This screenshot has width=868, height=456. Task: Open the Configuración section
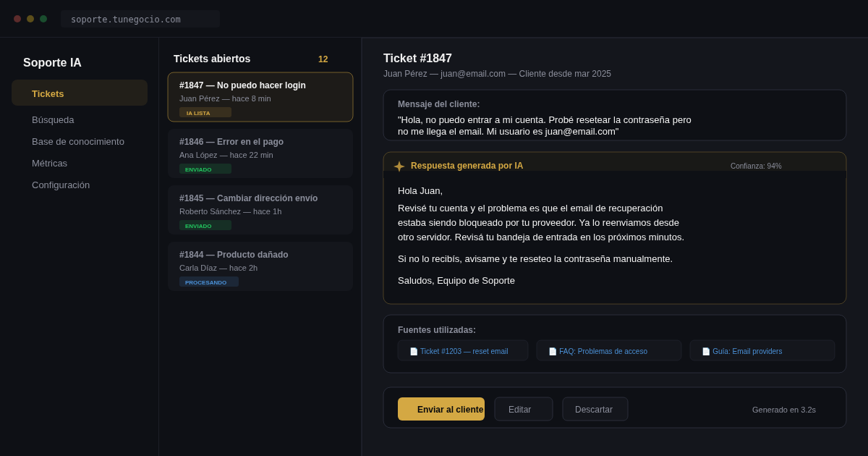(61, 185)
